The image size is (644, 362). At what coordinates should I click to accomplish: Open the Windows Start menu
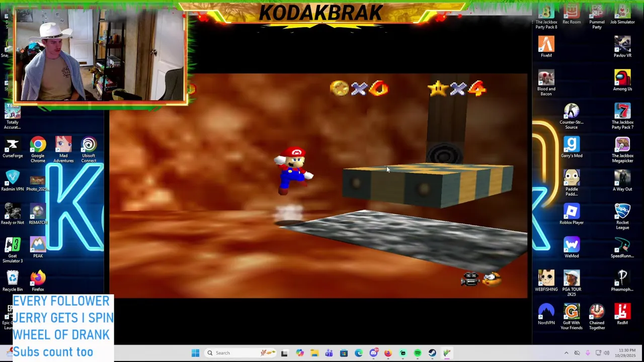[195, 353]
